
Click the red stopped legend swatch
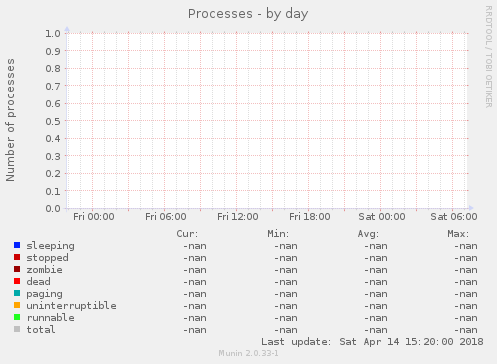[x=17, y=257]
